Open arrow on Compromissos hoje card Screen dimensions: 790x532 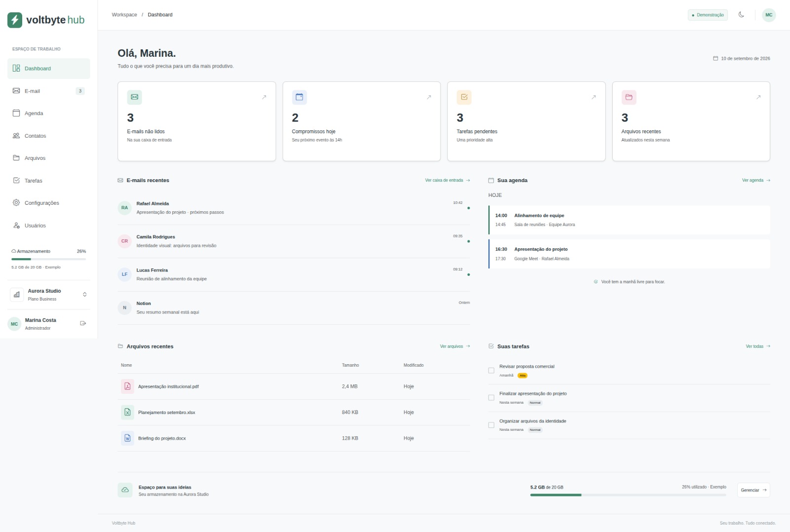429,97
